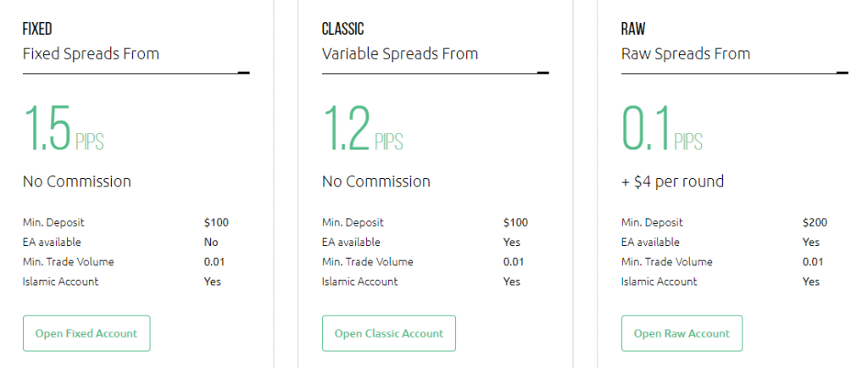Image resolution: width=868 pixels, height=368 pixels.
Task: Click Min. Trade Volume in Classic column
Action: [368, 262]
